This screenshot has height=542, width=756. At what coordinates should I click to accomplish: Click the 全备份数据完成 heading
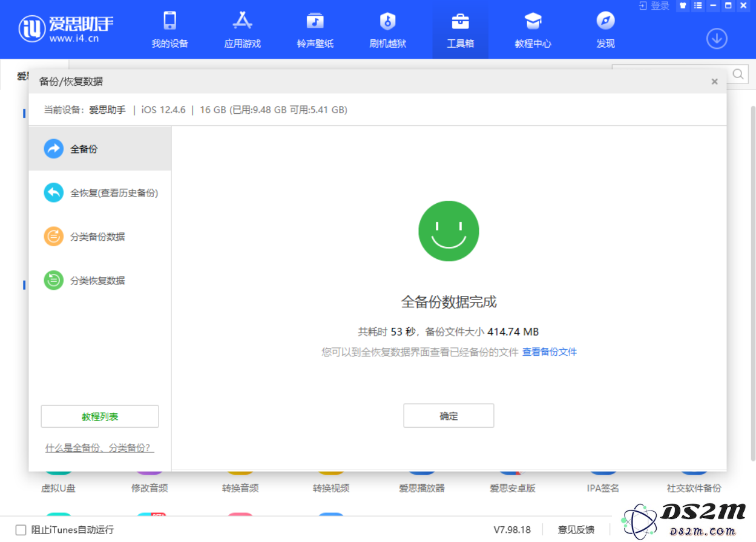pos(449,302)
